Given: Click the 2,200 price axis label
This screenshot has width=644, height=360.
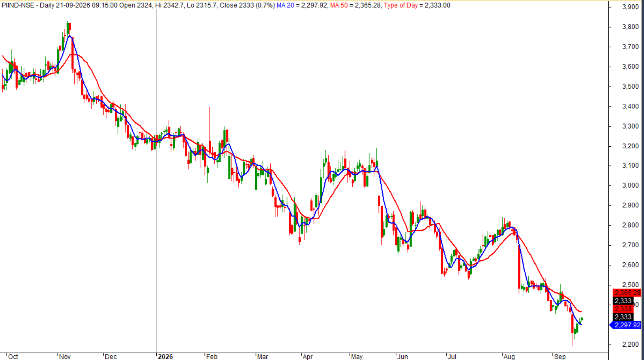Looking at the screenshot, I should tap(630, 345).
